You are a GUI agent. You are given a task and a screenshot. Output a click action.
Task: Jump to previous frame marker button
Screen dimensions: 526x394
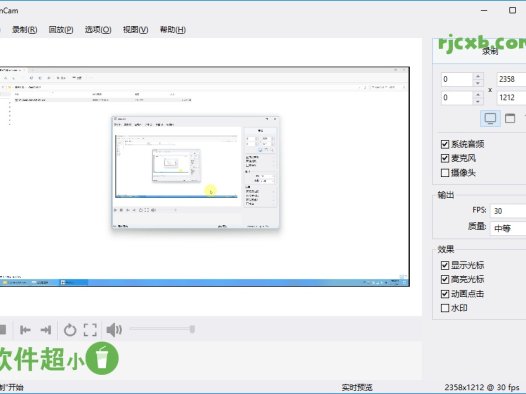pos(25,330)
